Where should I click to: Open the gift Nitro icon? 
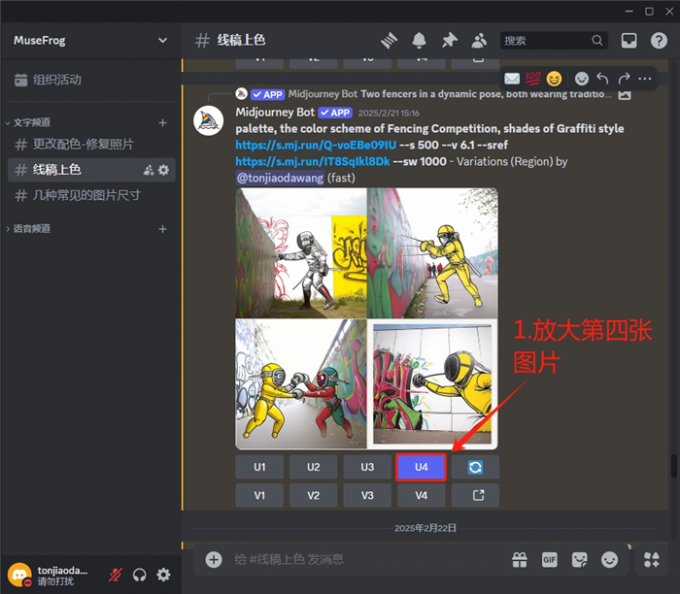click(520, 560)
